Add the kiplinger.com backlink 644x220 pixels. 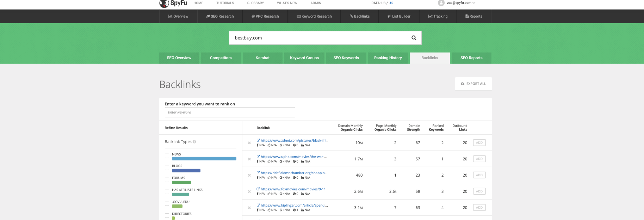click(x=479, y=208)
